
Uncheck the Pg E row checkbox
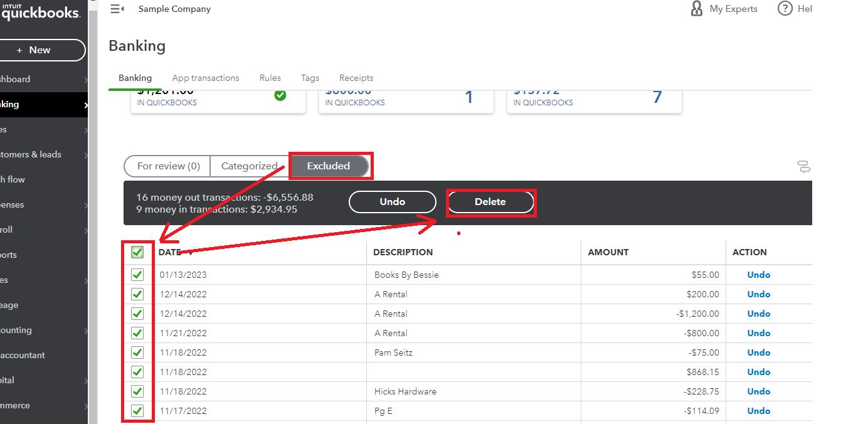(x=137, y=411)
